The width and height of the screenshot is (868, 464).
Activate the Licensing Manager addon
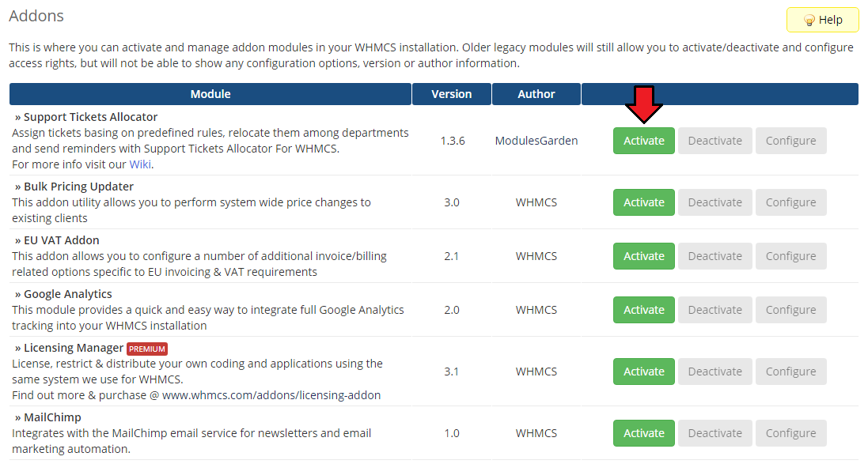click(644, 372)
